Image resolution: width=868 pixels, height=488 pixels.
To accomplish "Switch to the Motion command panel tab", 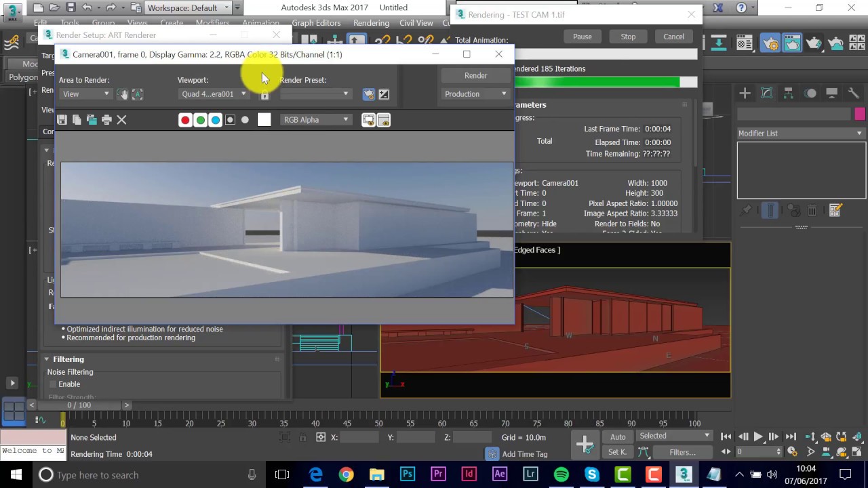I will pos(810,93).
